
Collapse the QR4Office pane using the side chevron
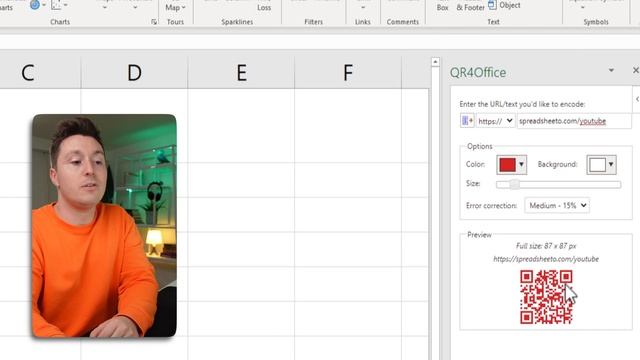click(637, 99)
